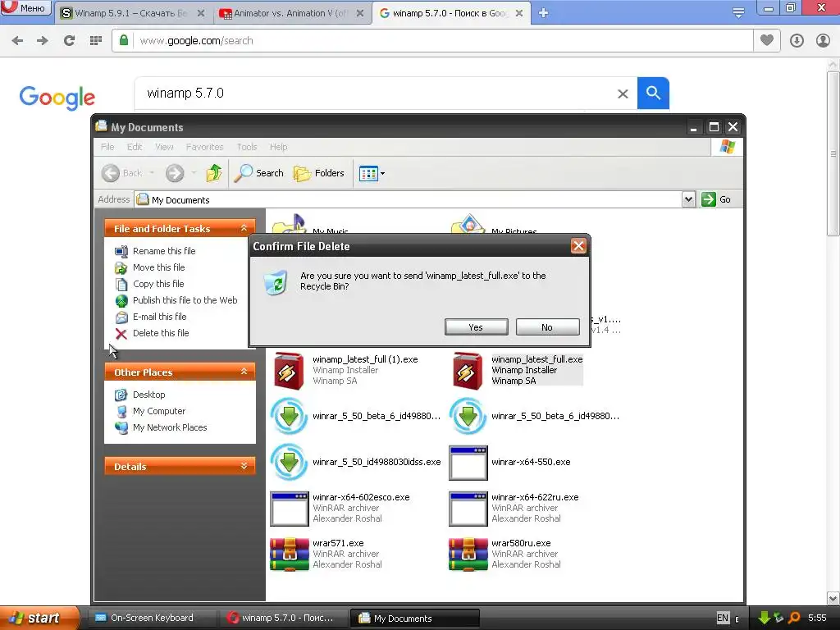Open My Network Places link

[170, 427]
